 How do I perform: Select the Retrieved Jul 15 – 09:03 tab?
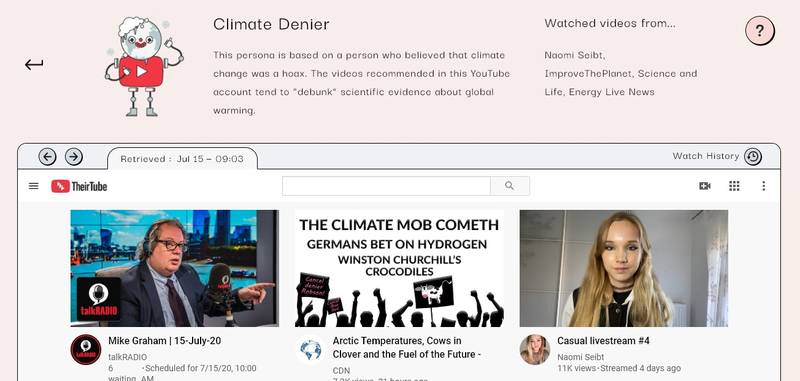tap(182, 159)
